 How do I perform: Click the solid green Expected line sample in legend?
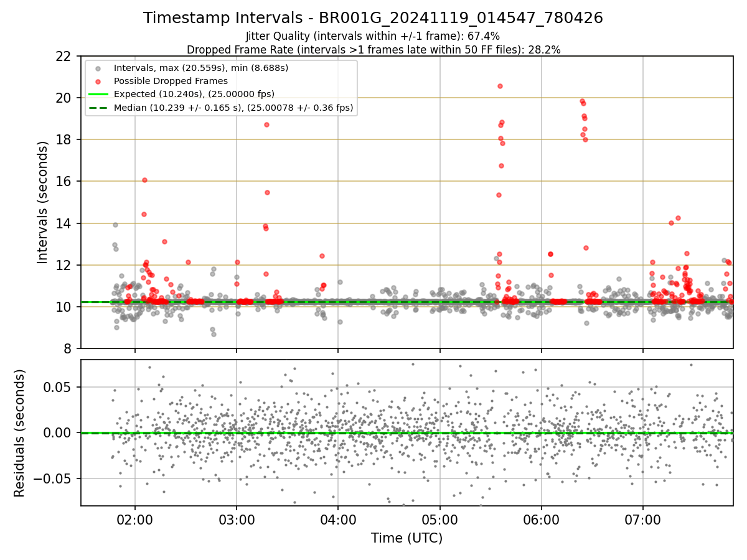coord(98,94)
